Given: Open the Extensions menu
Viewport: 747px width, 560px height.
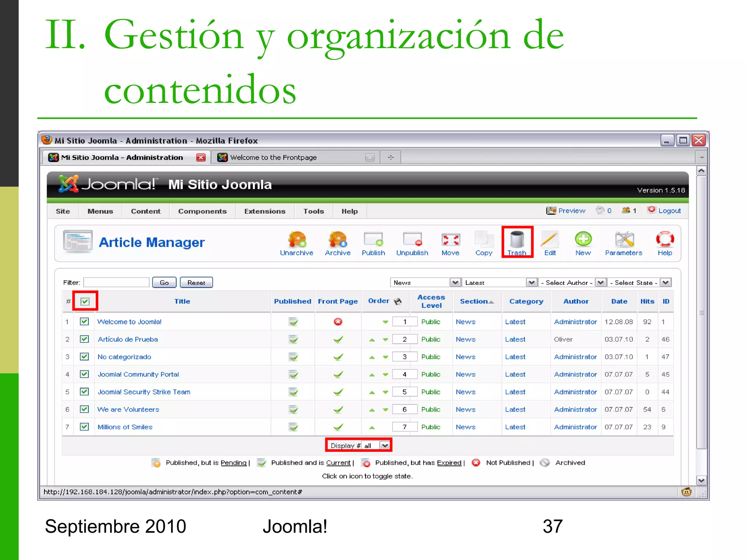Looking at the screenshot, I should coord(265,211).
